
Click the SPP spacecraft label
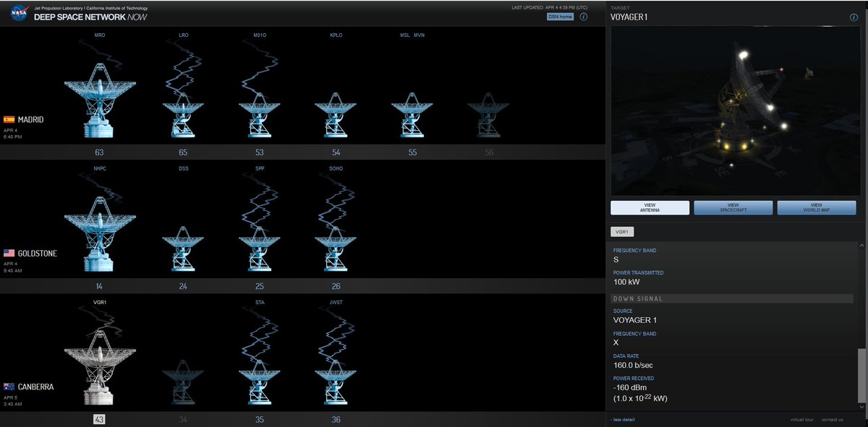pos(260,168)
